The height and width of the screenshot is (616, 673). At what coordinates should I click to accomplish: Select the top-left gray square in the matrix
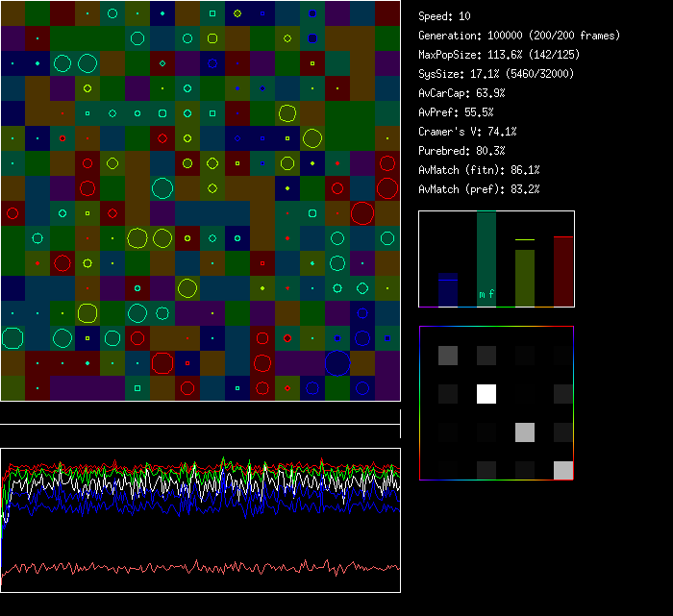point(448,356)
